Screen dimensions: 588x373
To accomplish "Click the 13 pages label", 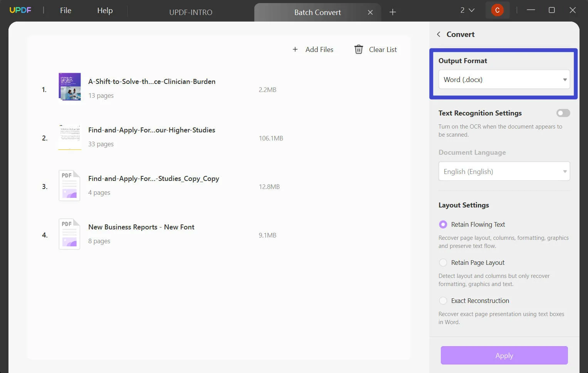I will coord(101,95).
